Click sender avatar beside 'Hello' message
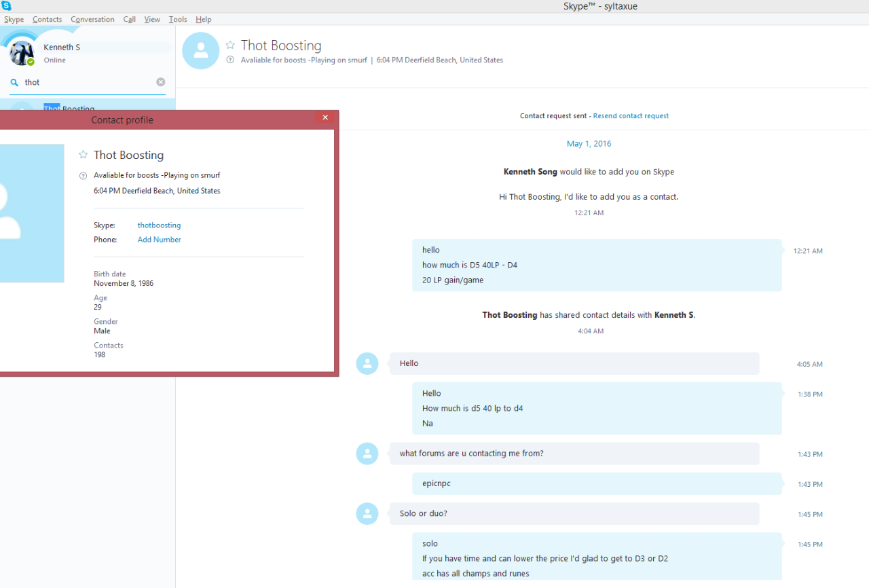 [367, 363]
